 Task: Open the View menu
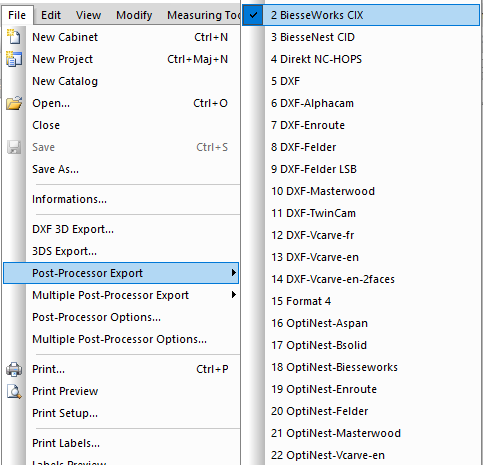(x=88, y=15)
